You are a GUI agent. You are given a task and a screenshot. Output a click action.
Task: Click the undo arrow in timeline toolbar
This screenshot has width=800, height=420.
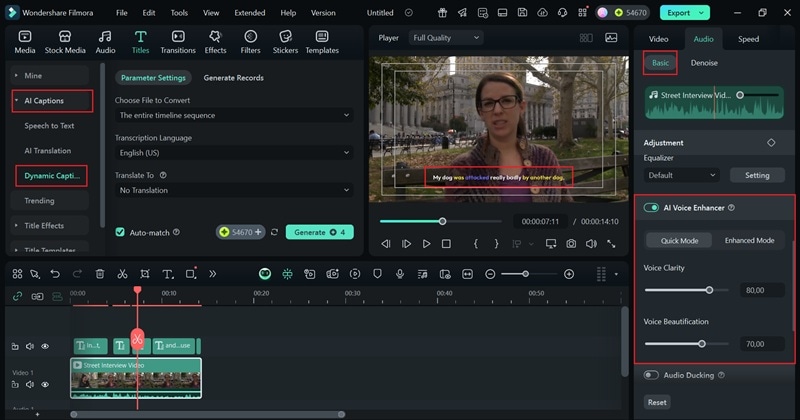(x=55, y=274)
